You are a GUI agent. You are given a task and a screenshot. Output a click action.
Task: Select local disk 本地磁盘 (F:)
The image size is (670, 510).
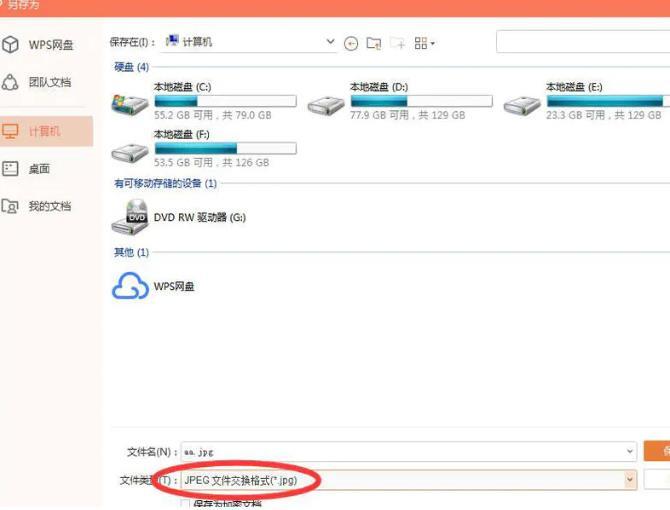[204, 149]
